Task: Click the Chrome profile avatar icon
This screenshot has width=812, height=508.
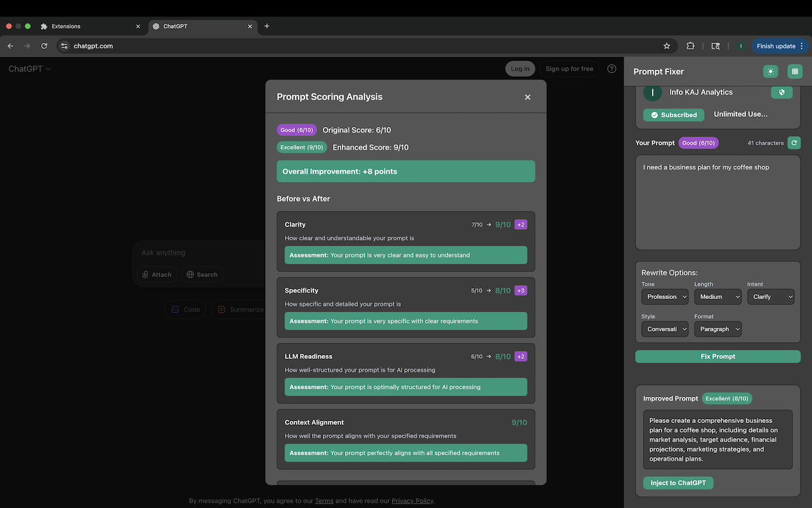Action: (740, 46)
